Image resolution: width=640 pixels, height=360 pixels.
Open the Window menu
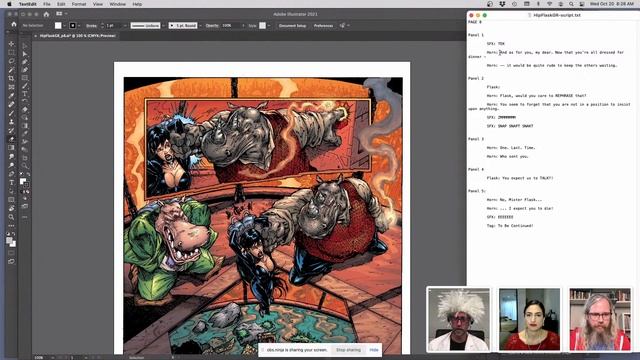click(118, 4)
